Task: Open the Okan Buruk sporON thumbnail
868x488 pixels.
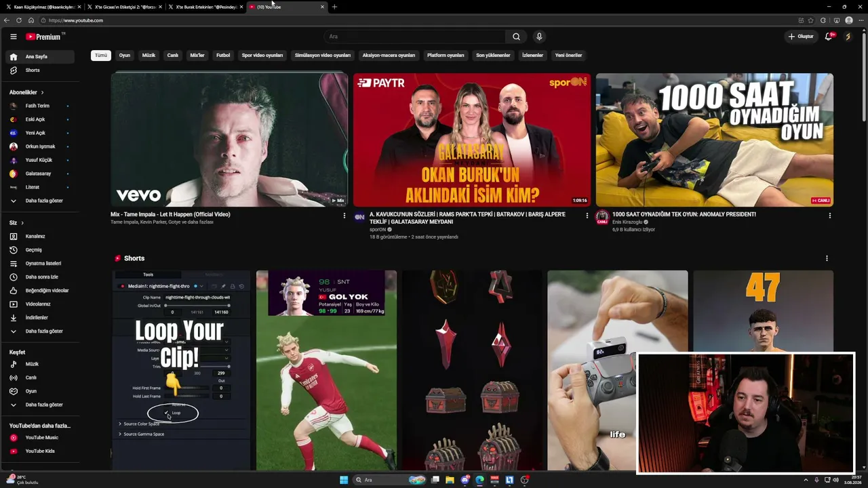Action: pos(472,140)
